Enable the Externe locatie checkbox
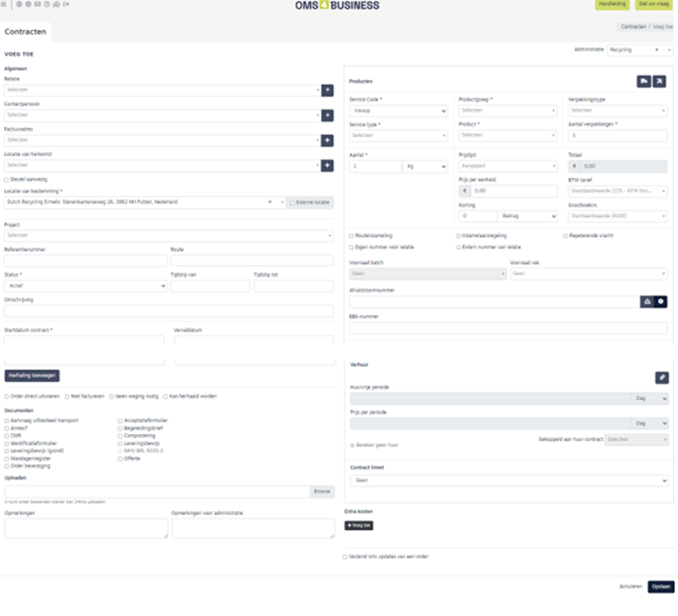Viewport: 678px width, 616px height. 292,203
